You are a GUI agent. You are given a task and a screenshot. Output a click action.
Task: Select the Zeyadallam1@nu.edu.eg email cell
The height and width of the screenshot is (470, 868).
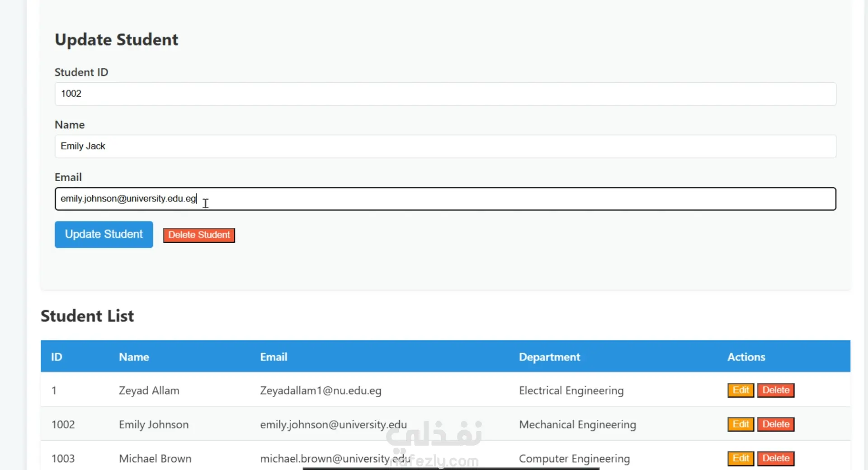321,390
